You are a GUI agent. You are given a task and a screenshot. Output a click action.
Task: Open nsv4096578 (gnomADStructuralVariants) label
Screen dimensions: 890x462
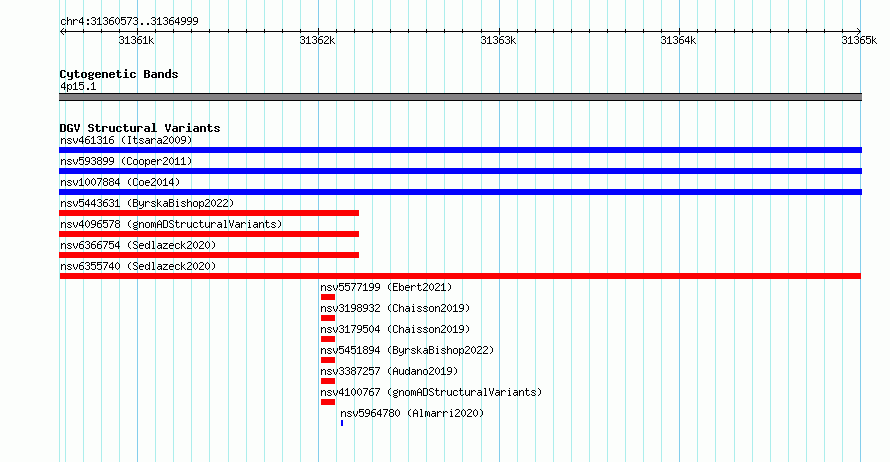[171, 224]
